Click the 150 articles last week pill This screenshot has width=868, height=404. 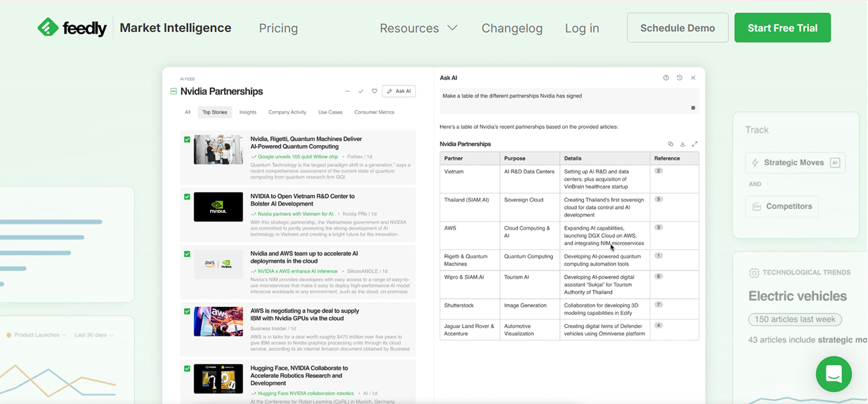coord(795,319)
